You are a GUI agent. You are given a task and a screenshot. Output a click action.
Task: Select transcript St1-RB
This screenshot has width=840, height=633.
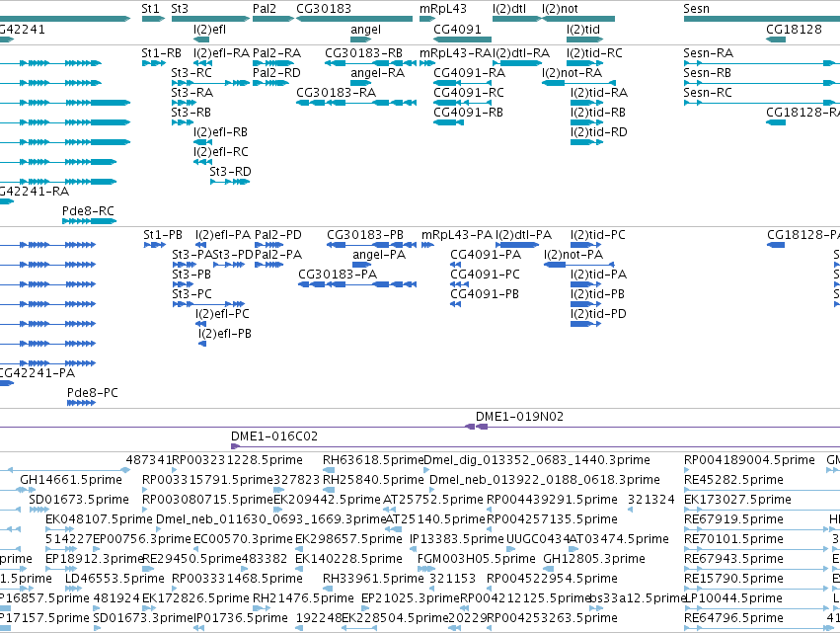point(154,63)
